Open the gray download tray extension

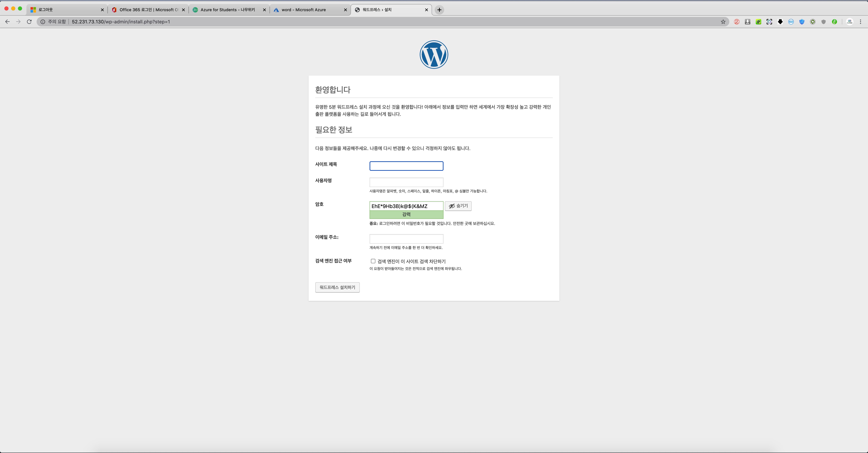point(747,22)
